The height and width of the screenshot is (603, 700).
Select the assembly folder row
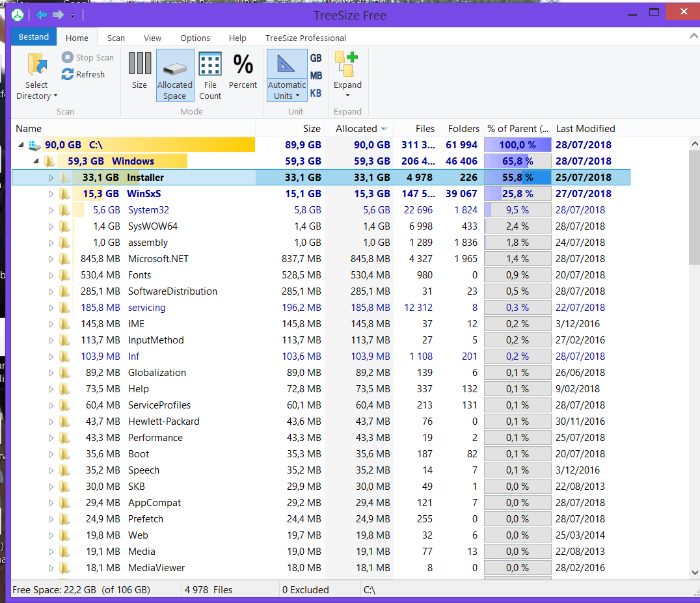coord(321,243)
